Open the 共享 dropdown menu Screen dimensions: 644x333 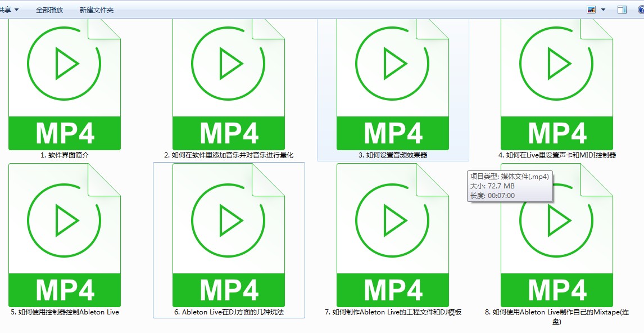(9, 10)
